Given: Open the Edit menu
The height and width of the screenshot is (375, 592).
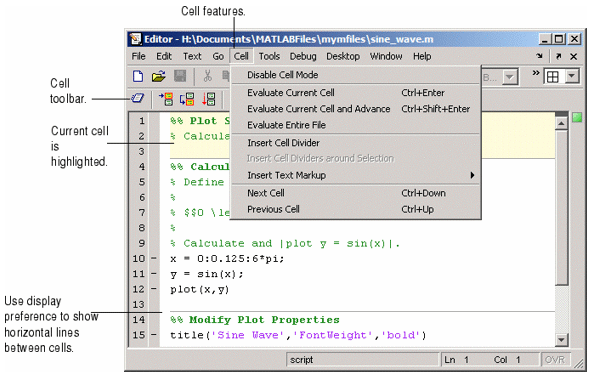Looking at the screenshot, I should tap(164, 56).
